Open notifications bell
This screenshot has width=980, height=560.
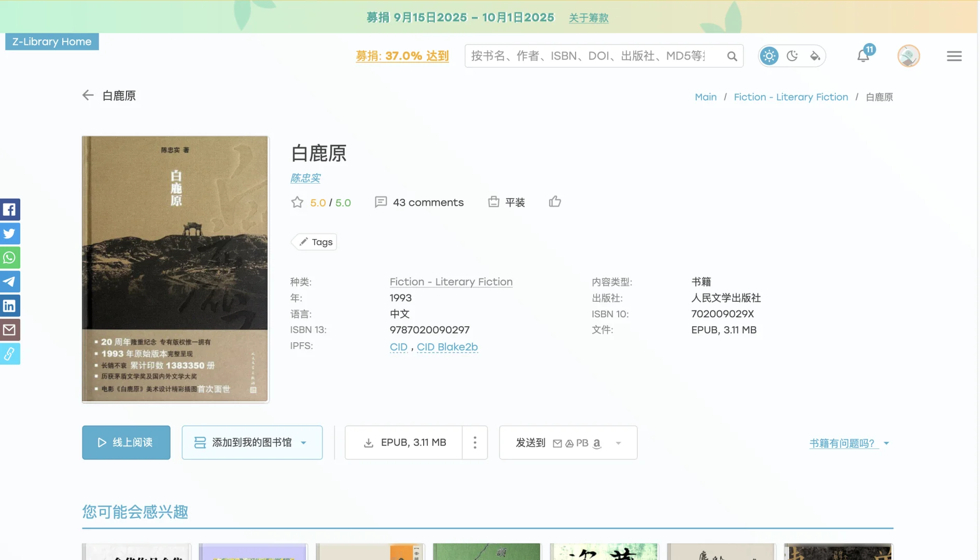[x=863, y=55]
